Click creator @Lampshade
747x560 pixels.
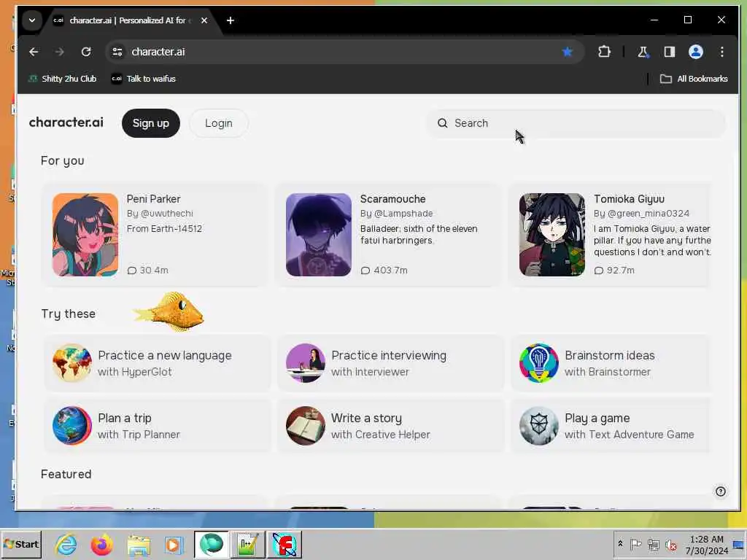click(403, 214)
